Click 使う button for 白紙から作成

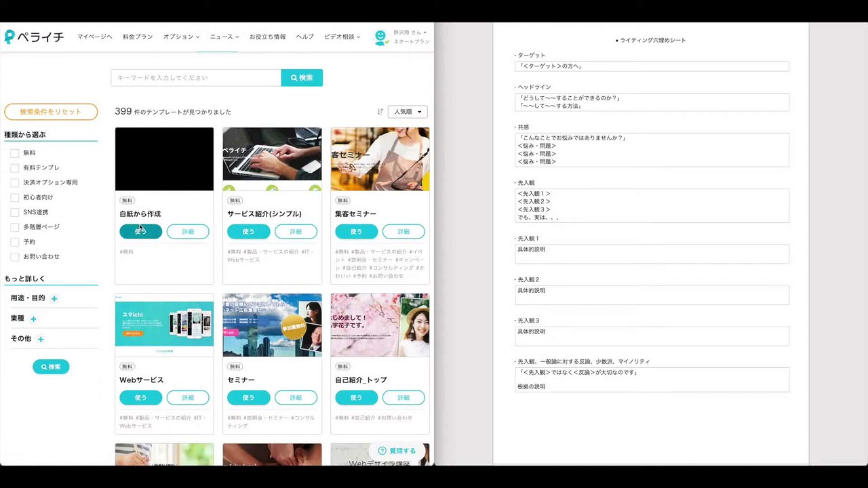[x=141, y=232]
